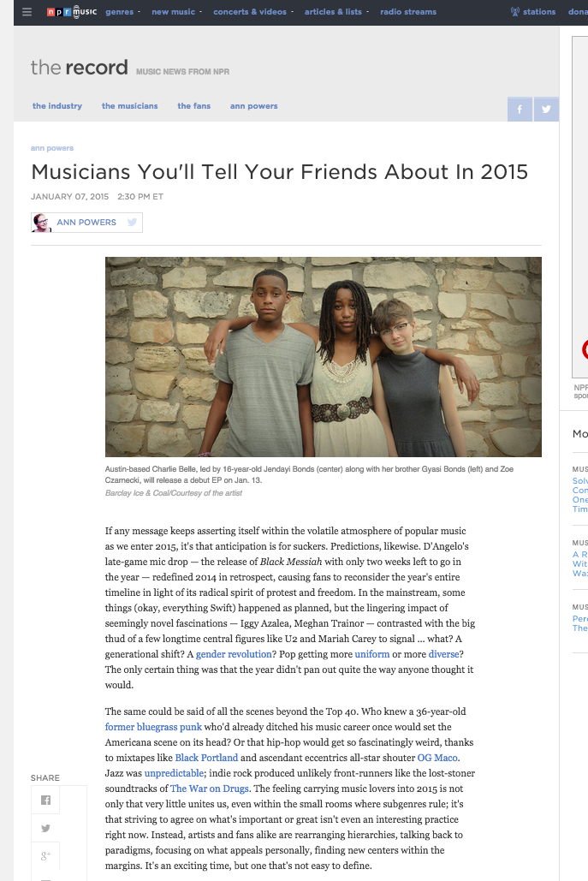The width and height of the screenshot is (588, 881).
Task: Switch to the industry section tab
Action: (57, 106)
